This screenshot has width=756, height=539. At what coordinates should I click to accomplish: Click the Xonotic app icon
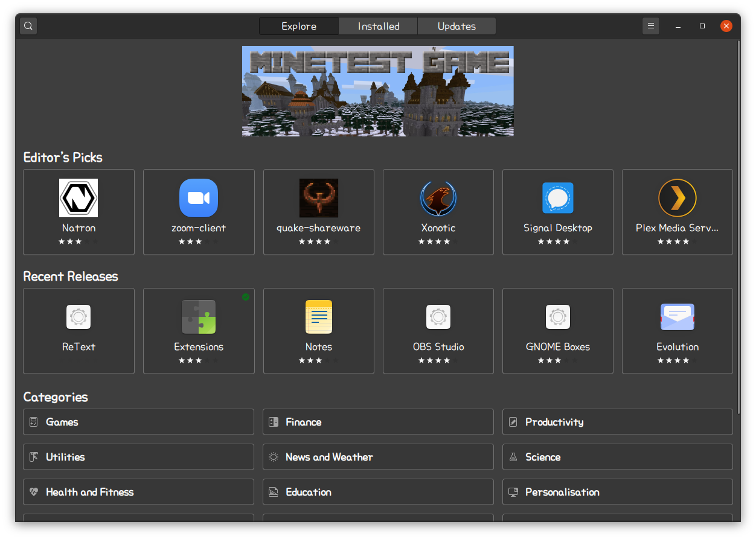[438, 198]
